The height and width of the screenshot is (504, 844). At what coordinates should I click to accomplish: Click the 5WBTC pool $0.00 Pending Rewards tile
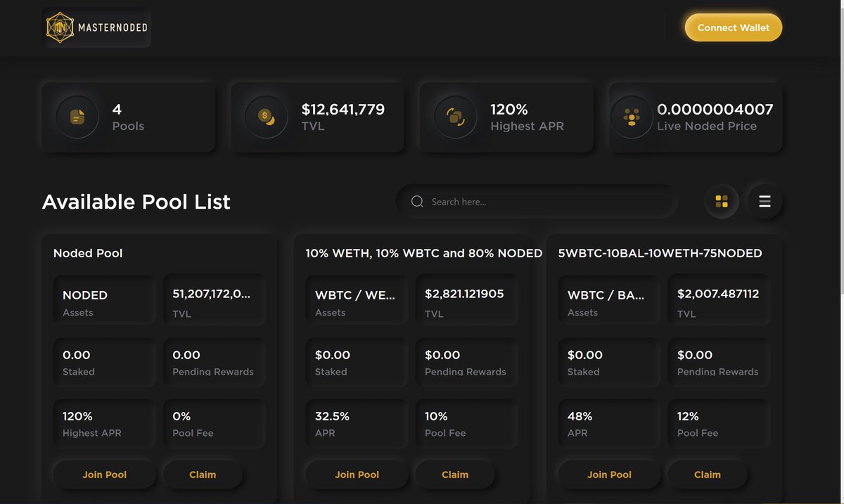pyautogui.click(x=720, y=362)
